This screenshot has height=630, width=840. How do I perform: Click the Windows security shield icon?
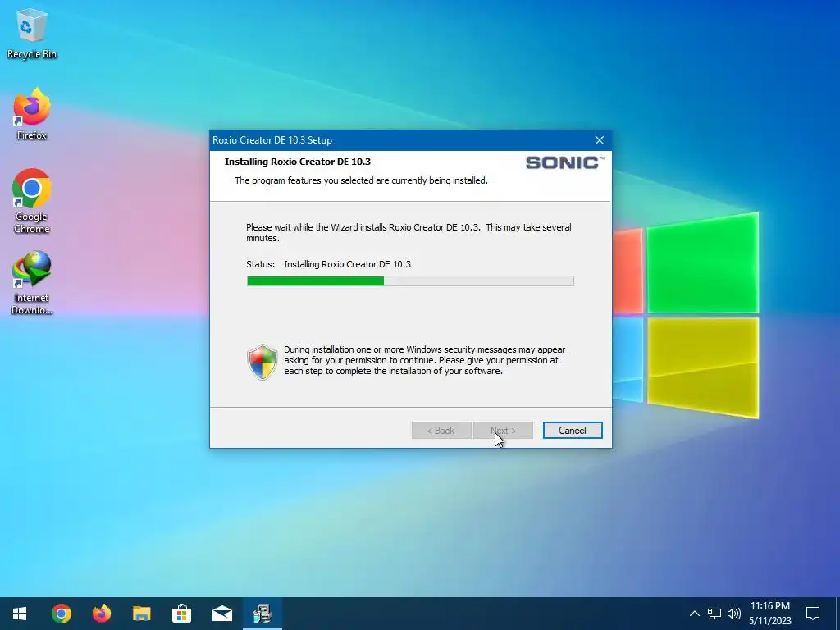click(262, 362)
